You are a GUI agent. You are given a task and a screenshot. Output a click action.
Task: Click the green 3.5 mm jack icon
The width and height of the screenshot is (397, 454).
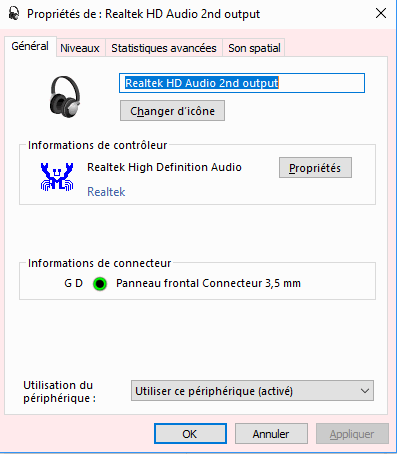point(100,284)
